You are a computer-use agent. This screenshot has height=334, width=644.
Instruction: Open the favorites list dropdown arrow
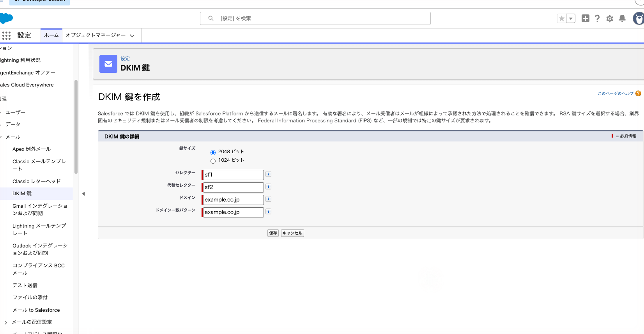[x=571, y=18]
